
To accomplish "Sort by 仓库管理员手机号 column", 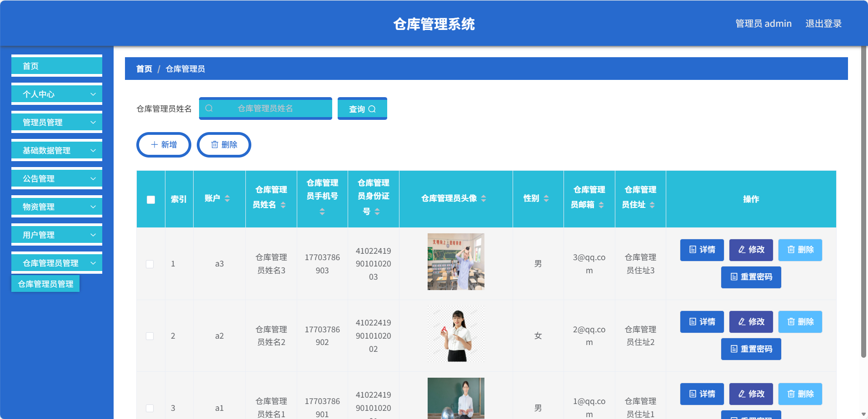I will click(322, 212).
